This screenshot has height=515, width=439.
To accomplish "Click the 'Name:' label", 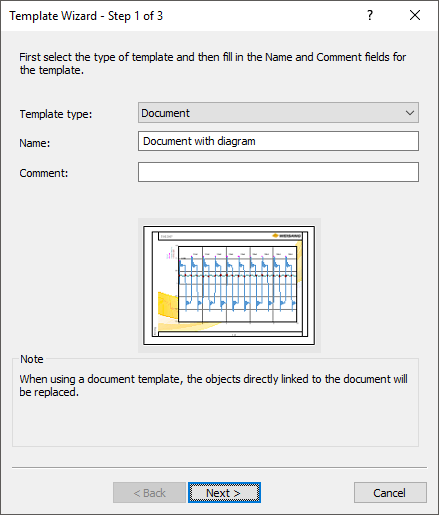I will [35, 143].
